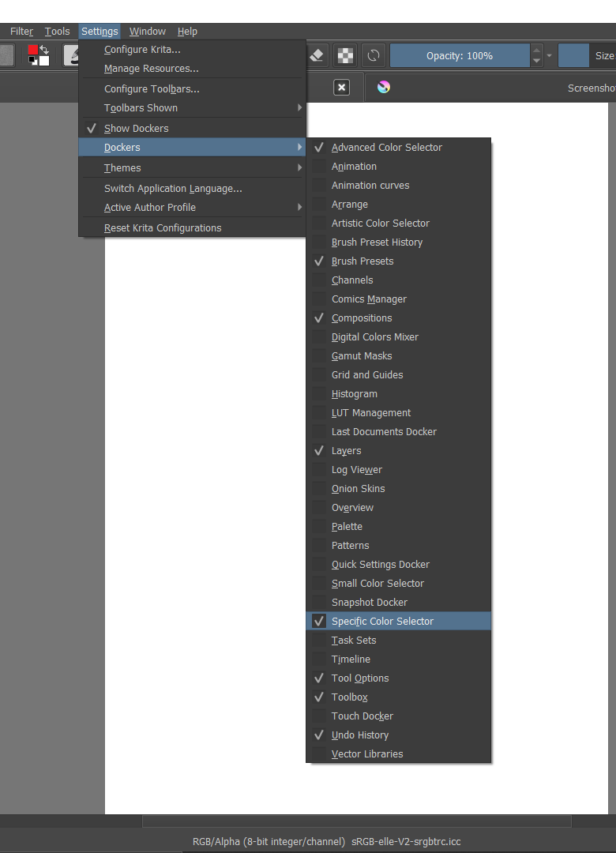
Task: Enable the Quick Settings Docker
Action: [x=398, y=564]
